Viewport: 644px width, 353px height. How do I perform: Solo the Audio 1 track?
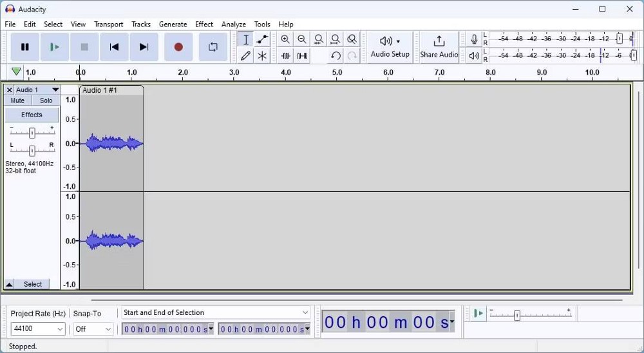click(x=46, y=100)
